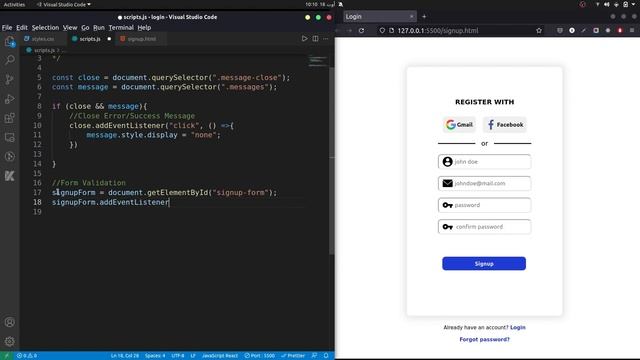
Task: Open the Visual Studio Code app menu in top bar
Action: click(64, 4)
